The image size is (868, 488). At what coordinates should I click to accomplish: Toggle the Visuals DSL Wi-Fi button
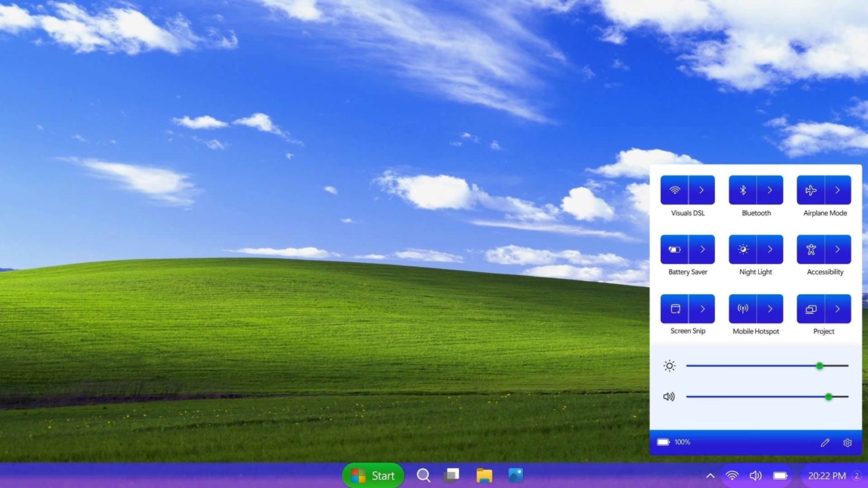[674, 190]
